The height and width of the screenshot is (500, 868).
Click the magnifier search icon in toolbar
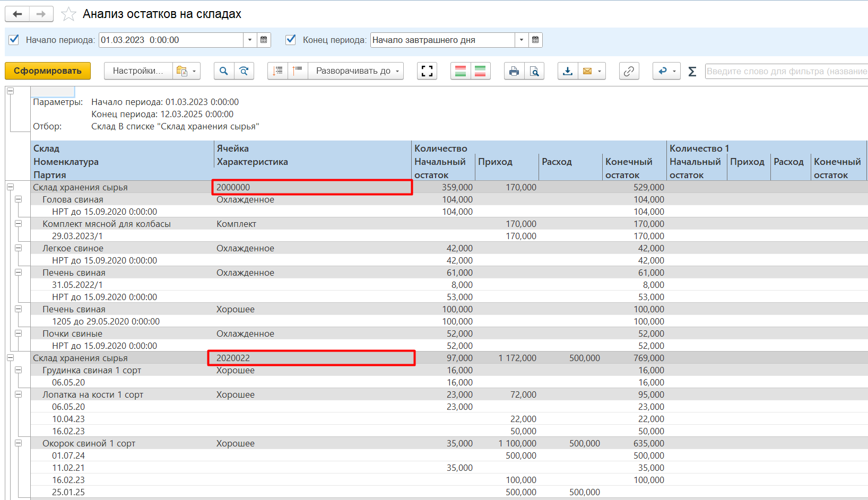(x=224, y=71)
